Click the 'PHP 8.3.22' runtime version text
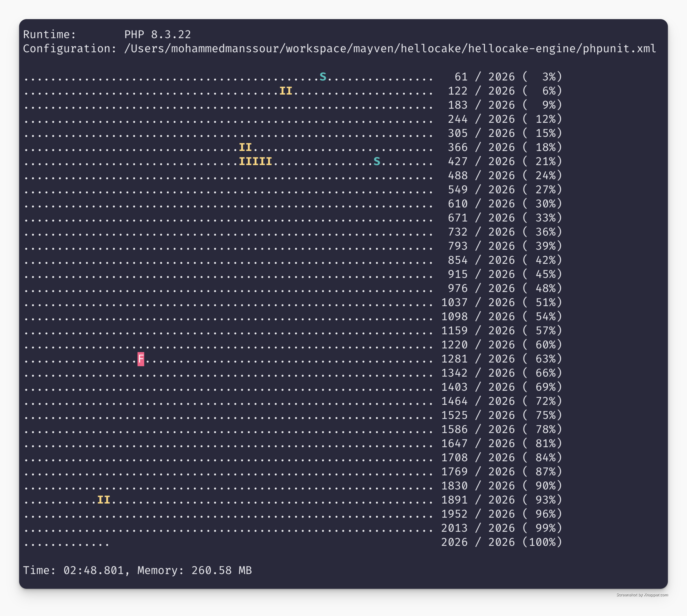 [157, 35]
